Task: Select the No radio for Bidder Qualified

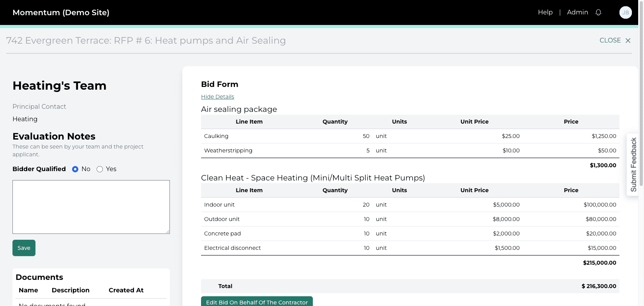Action: point(75,169)
